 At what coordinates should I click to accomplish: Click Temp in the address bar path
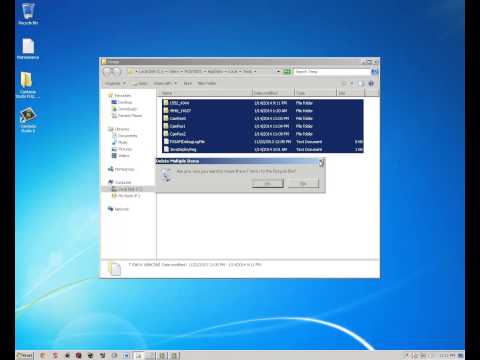247,72
